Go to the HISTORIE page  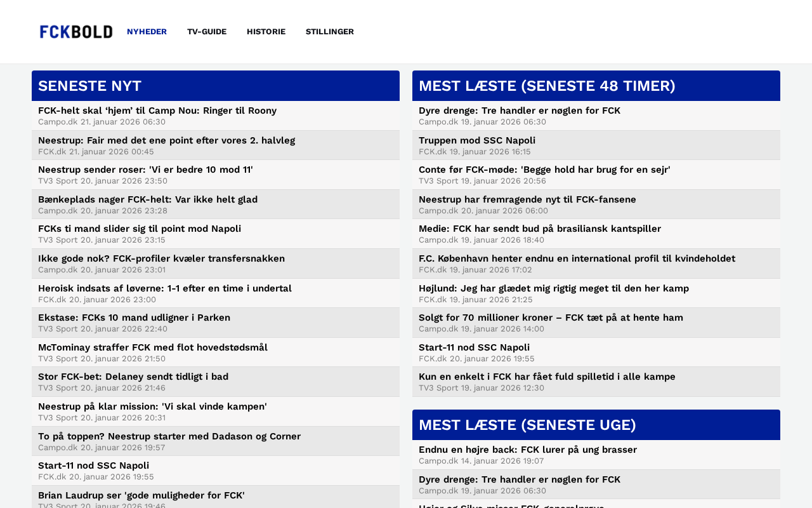266,32
